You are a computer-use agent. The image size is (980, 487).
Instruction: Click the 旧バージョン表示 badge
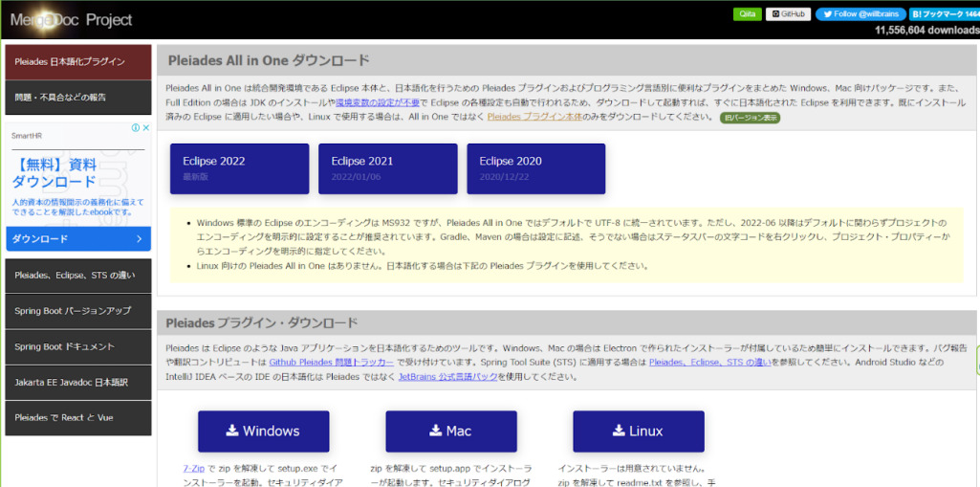pyautogui.click(x=750, y=118)
